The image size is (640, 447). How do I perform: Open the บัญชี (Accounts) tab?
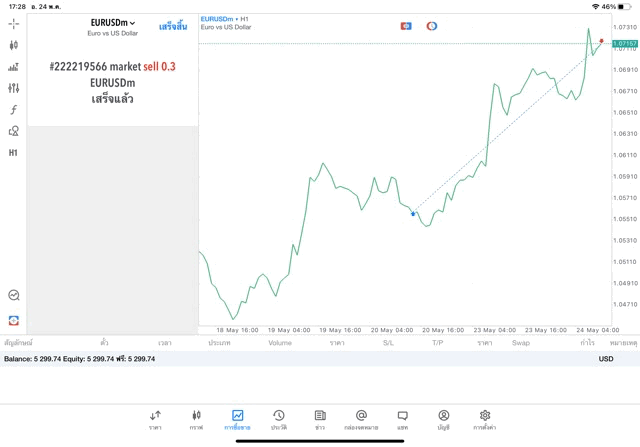[443, 419]
